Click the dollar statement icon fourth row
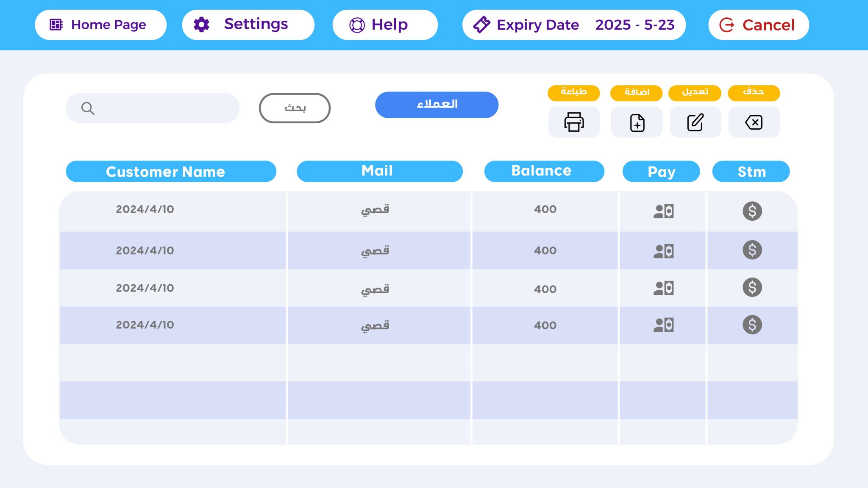The width and height of the screenshot is (868, 488). [x=752, y=324]
